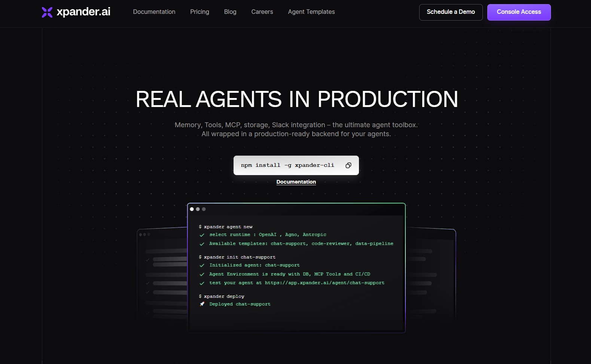Click checkmark beside Initialized agent line
This screenshot has height=364, width=591.
pos(202,265)
